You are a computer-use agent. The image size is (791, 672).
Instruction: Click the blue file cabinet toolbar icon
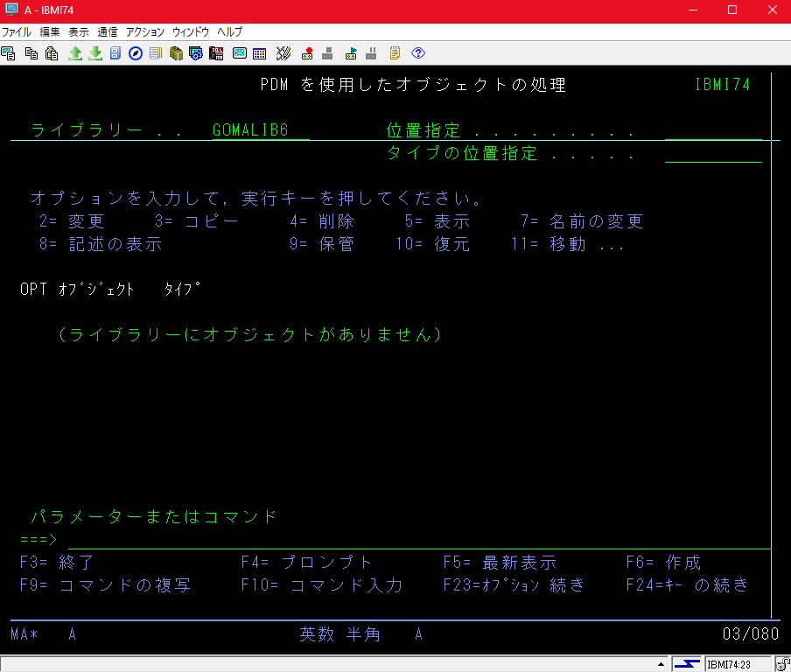click(x=115, y=53)
